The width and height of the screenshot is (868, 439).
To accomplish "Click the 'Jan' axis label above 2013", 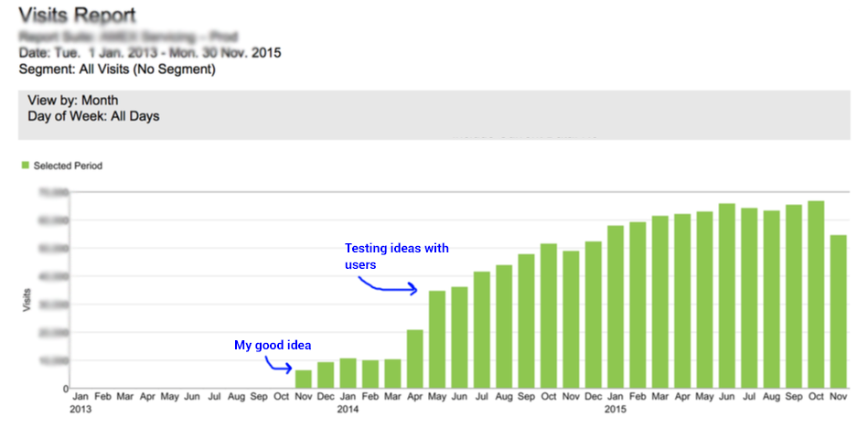I will [x=80, y=396].
